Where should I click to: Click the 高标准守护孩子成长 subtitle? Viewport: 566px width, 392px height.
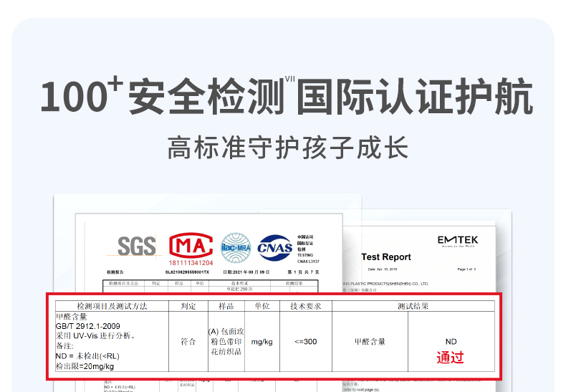point(287,148)
